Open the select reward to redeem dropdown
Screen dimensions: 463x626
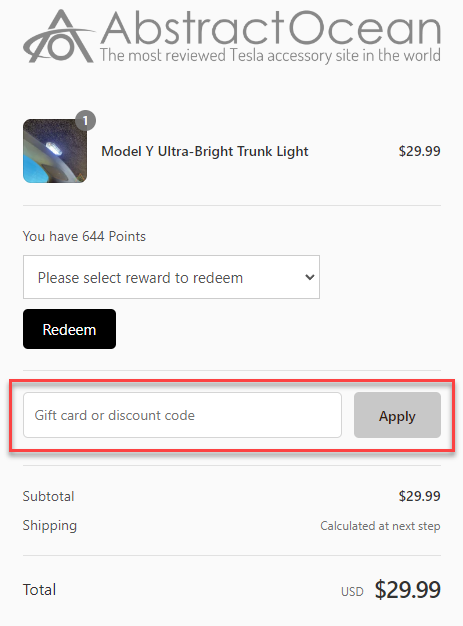point(171,277)
